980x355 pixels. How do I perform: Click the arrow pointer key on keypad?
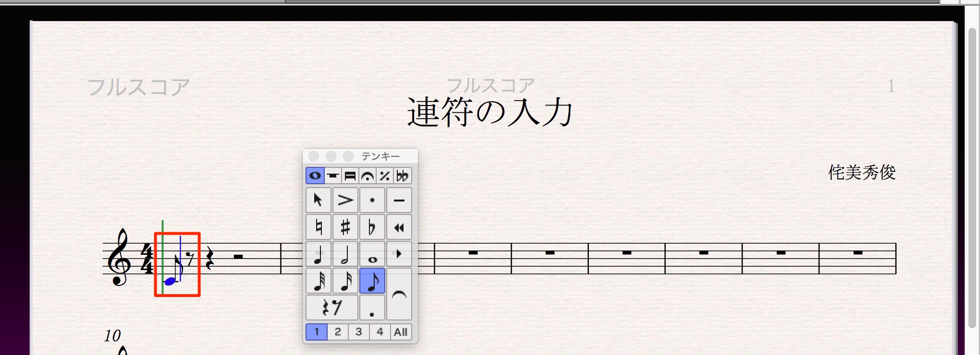click(318, 200)
